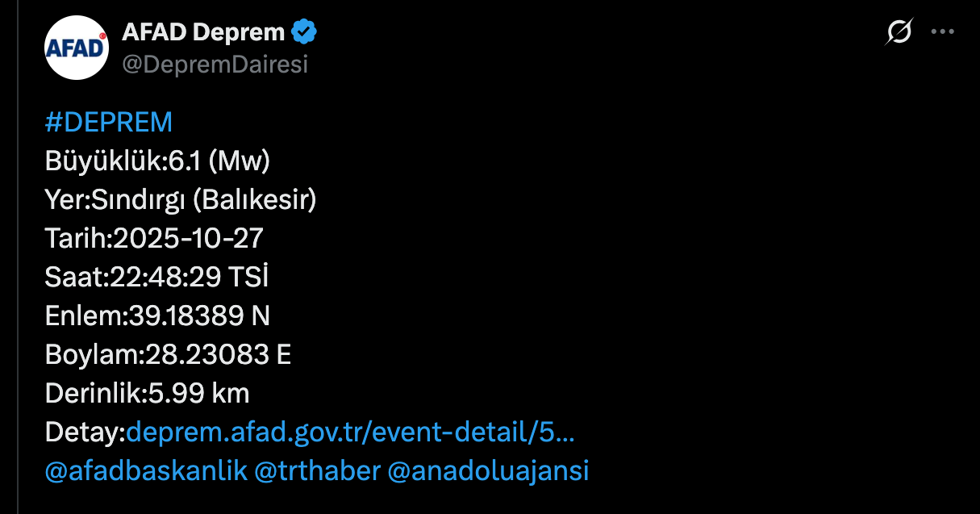
Task: Click the Büyüklük:6.1 (Mw) text line
Action: point(157,161)
